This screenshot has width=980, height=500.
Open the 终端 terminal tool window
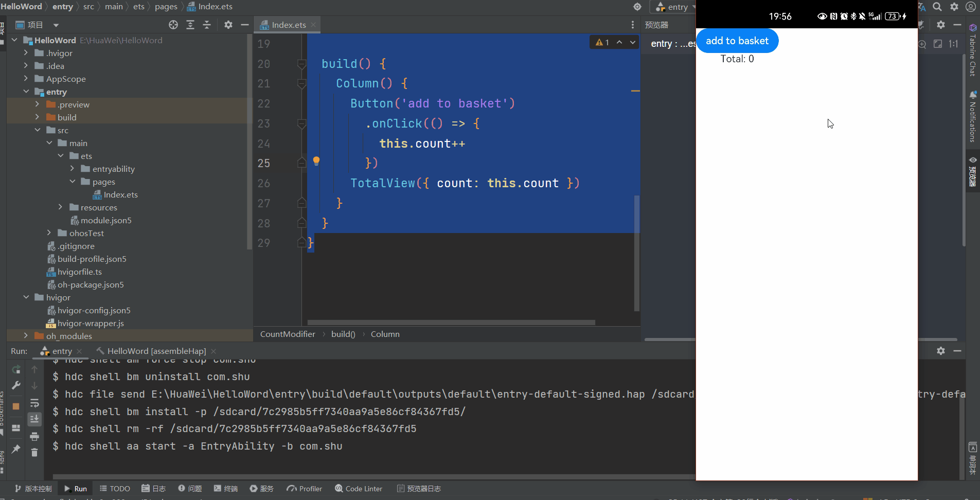[x=226, y=489]
